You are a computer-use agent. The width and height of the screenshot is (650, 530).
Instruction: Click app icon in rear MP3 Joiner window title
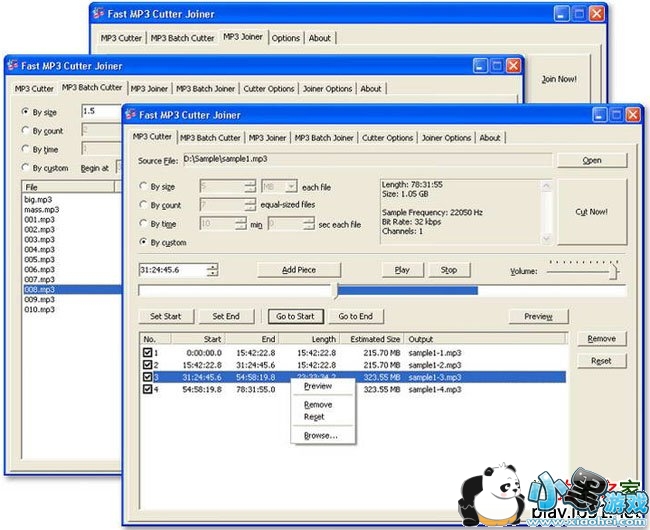click(99, 14)
